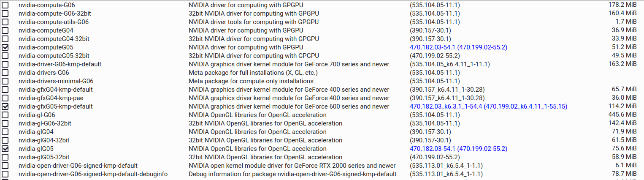The height and width of the screenshot is (180, 644).
Task: Check the nvidia-compute-G06 package checkbox
Action: pos(5,5)
